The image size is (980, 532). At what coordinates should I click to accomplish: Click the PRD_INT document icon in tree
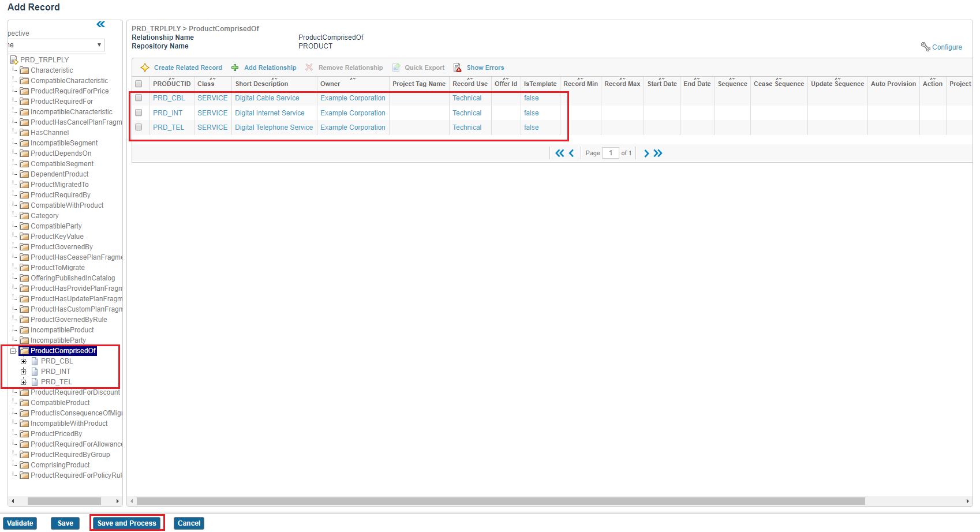(x=35, y=372)
